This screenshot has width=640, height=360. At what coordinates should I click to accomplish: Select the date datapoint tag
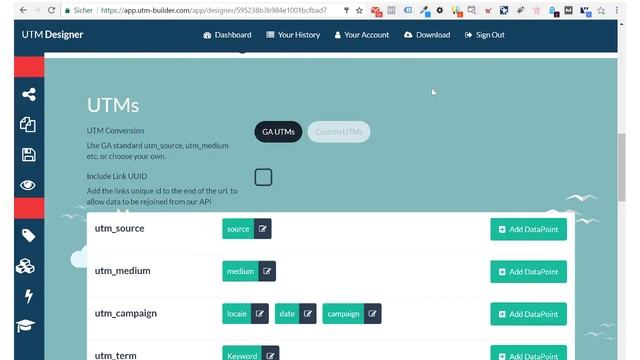coord(287,314)
